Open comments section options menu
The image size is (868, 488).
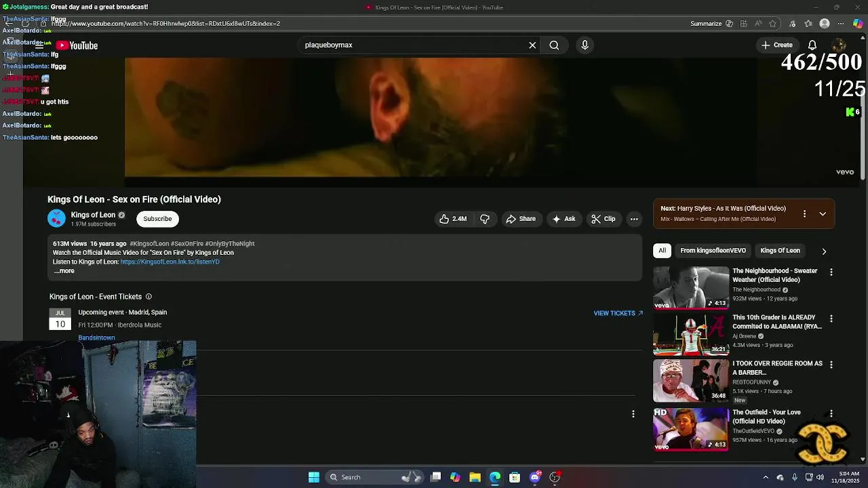coord(633,413)
